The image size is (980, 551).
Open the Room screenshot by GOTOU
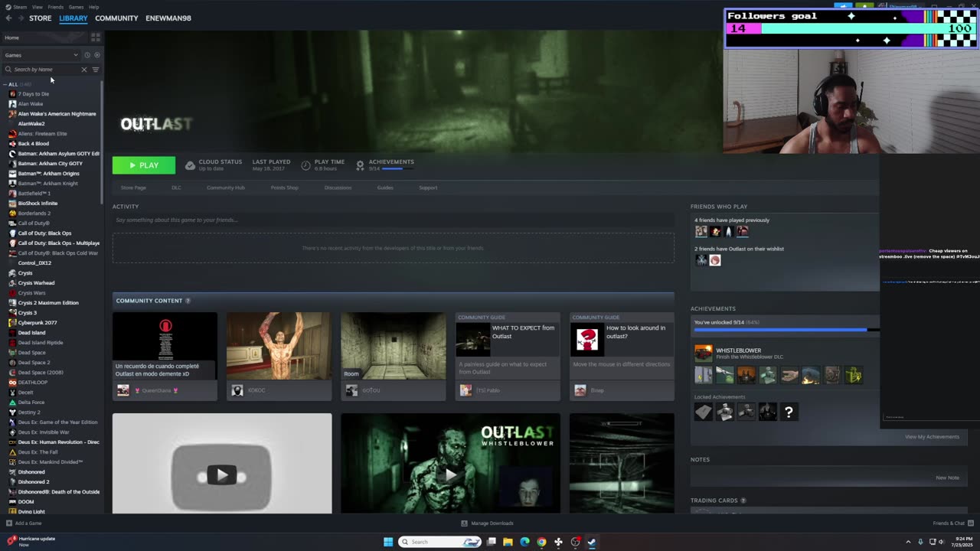tap(394, 345)
